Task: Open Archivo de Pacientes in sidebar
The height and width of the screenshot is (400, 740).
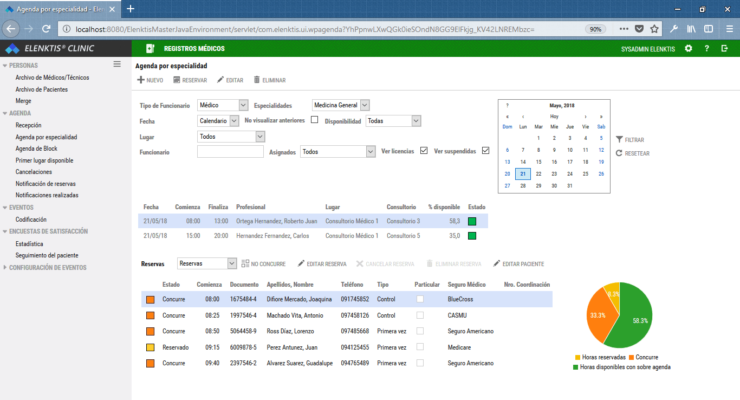Action: [43, 89]
